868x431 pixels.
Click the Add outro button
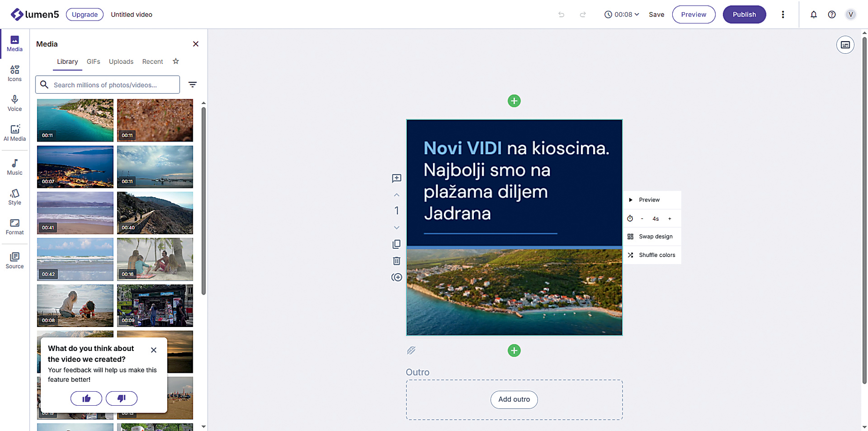514,400
